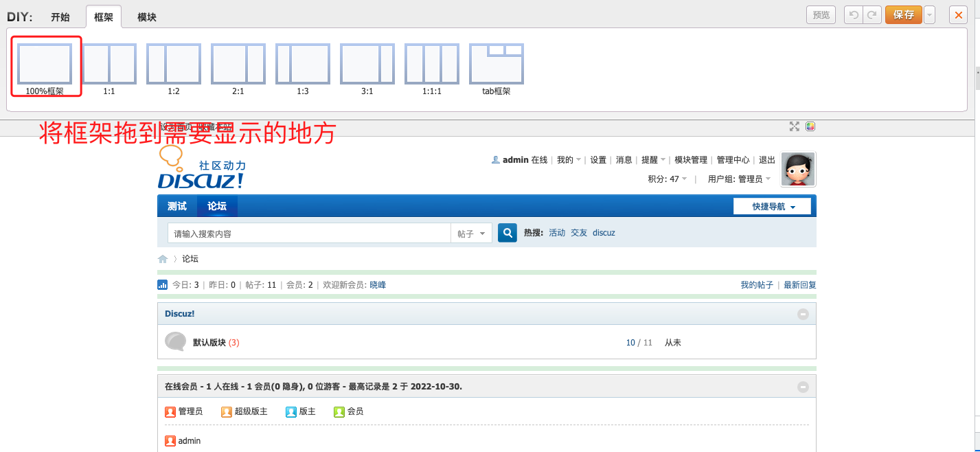Click the redo arrow in DIY toolbar
Screen dimensions: 980x452
[872, 15]
